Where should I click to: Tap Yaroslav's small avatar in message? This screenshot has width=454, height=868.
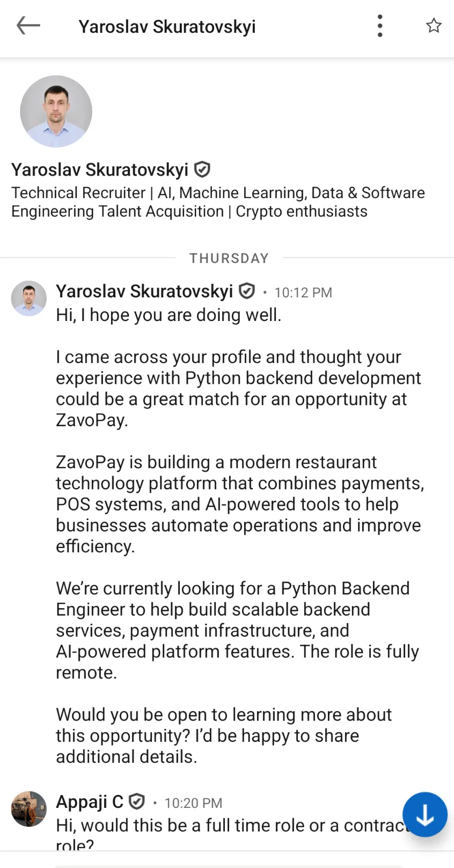[29, 298]
